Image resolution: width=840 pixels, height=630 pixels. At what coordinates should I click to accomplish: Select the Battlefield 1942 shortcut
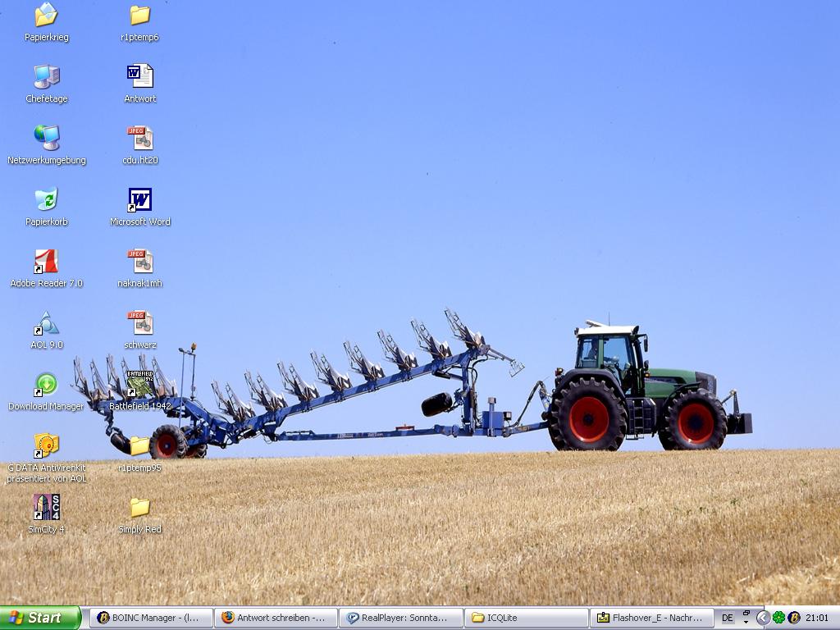(x=140, y=385)
